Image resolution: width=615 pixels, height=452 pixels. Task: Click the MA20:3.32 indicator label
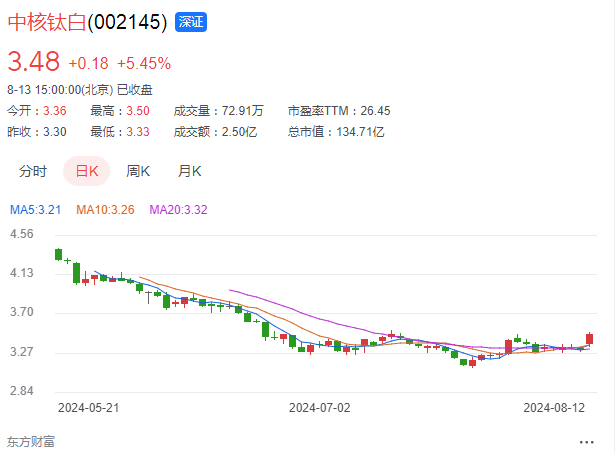(178, 210)
